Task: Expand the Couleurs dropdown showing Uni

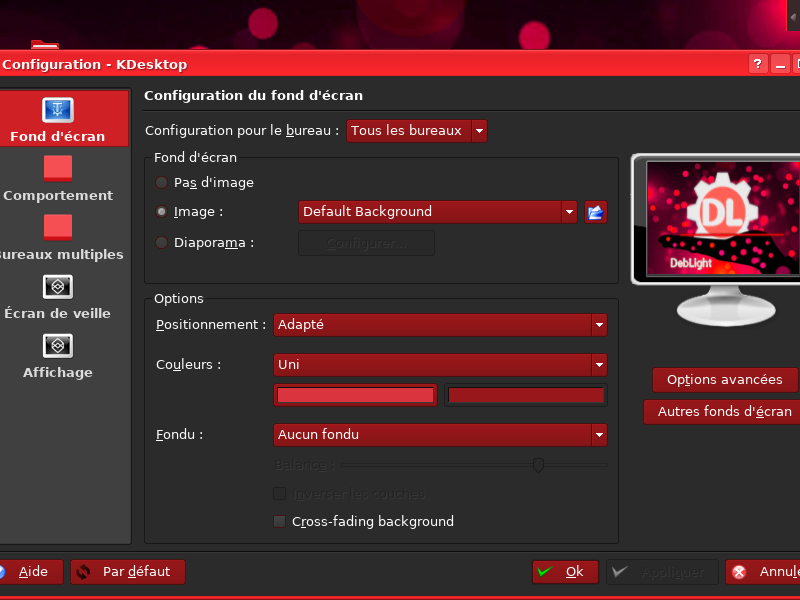Action: tap(440, 365)
